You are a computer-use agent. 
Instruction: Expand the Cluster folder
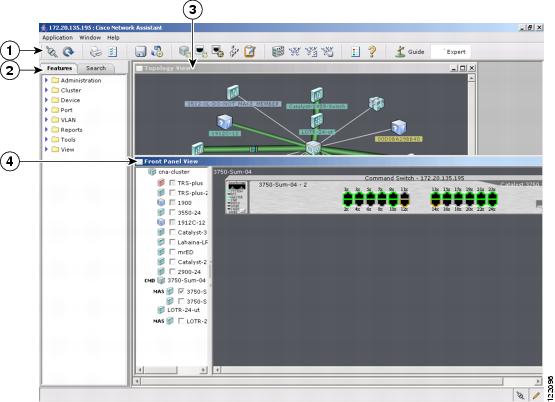coord(46,90)
